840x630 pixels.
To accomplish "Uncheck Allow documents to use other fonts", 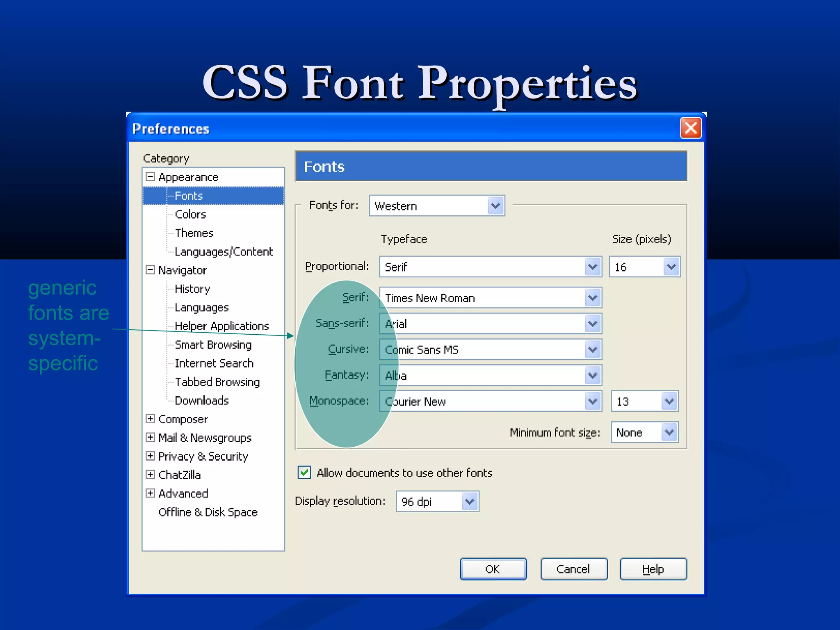I will 304,472.
